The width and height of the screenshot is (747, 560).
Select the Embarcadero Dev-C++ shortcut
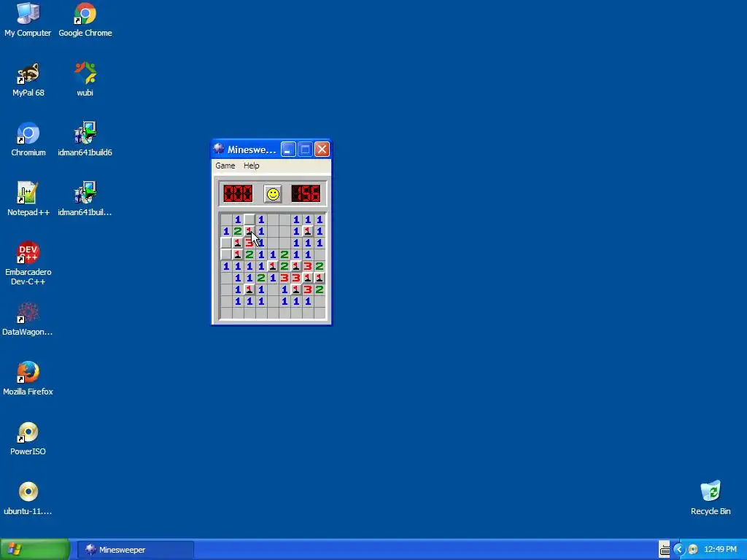(28, 264)
